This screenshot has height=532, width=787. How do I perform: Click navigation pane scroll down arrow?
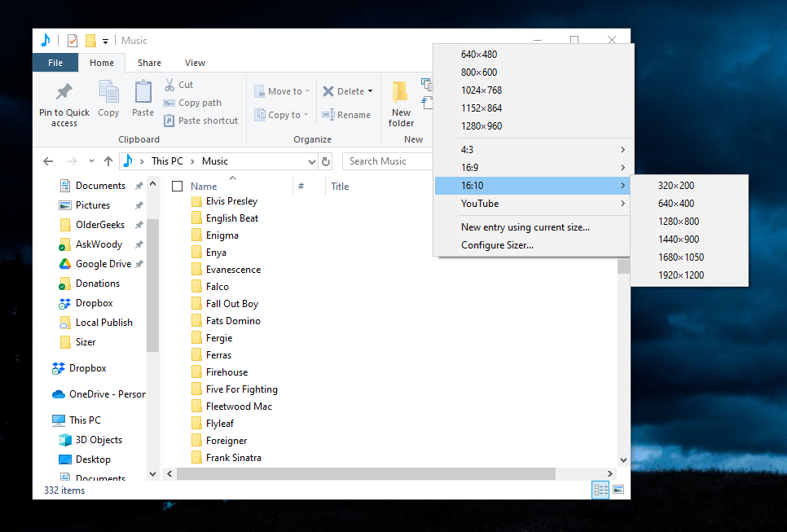pos(153,474)
